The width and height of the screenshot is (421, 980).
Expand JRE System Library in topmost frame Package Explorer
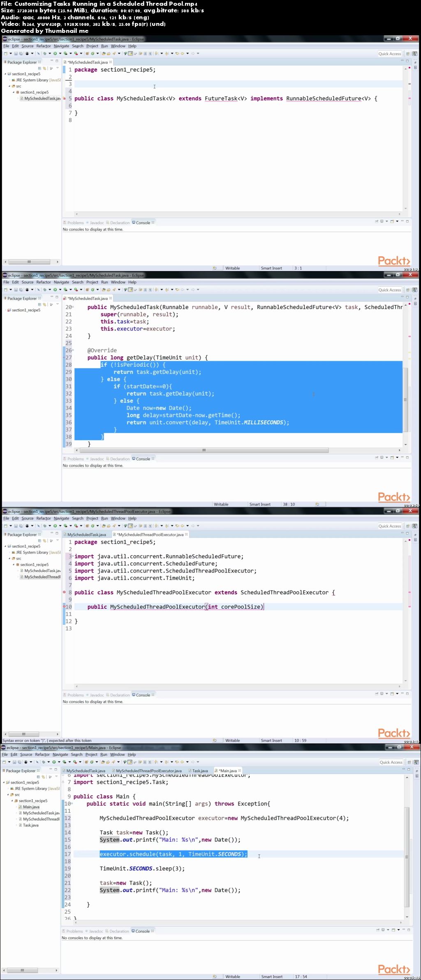[9, 80]
